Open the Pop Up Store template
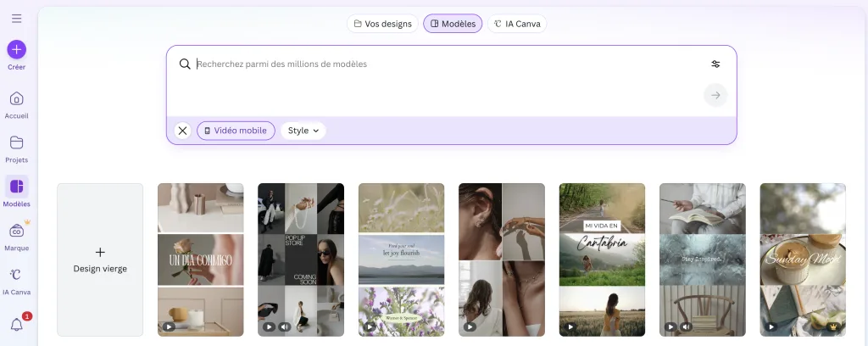The width and height of the screenshot is (868, 346). tap(301, 259)
